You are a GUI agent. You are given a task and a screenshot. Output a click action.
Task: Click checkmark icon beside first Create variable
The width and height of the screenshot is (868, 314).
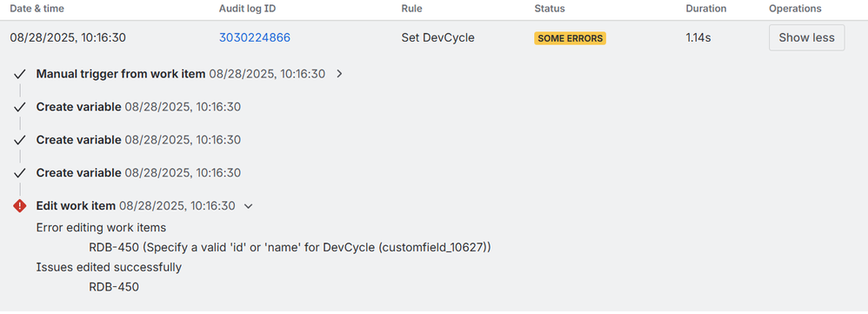pos(20,107)
